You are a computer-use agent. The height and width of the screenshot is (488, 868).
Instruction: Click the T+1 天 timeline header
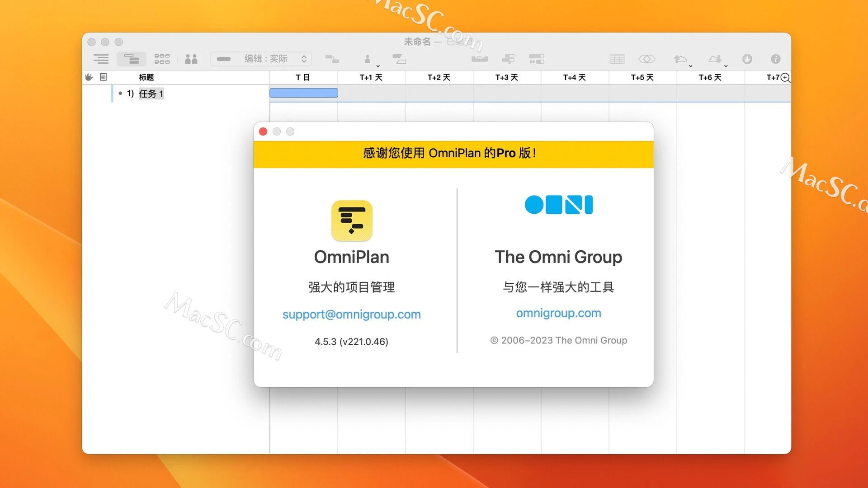(371, 77)
